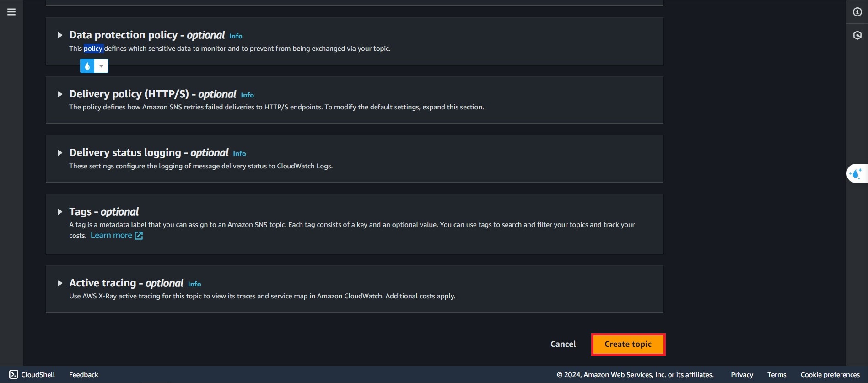The width and height of the screenshot is (868, 383).
Task: Open the CloudShell terminal icon
Action: (x=14, y=374)
